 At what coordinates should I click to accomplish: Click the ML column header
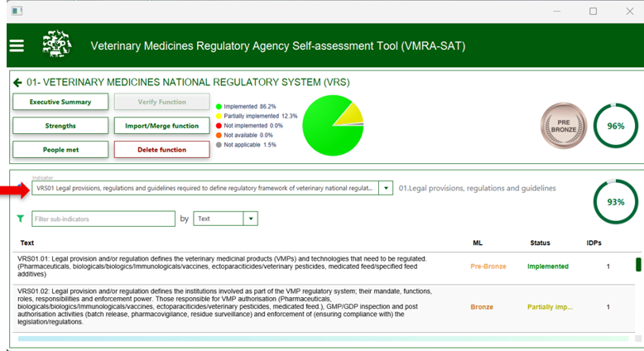[478, 243]
